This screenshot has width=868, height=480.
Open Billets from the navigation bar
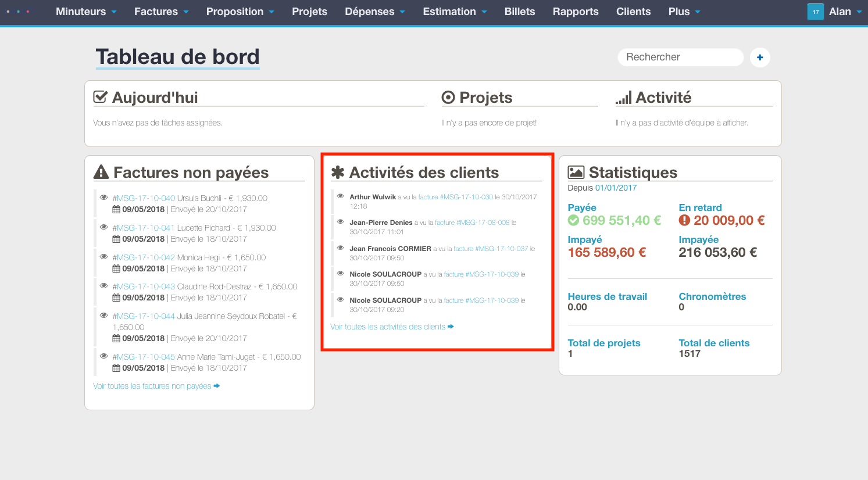pos(520,12)
